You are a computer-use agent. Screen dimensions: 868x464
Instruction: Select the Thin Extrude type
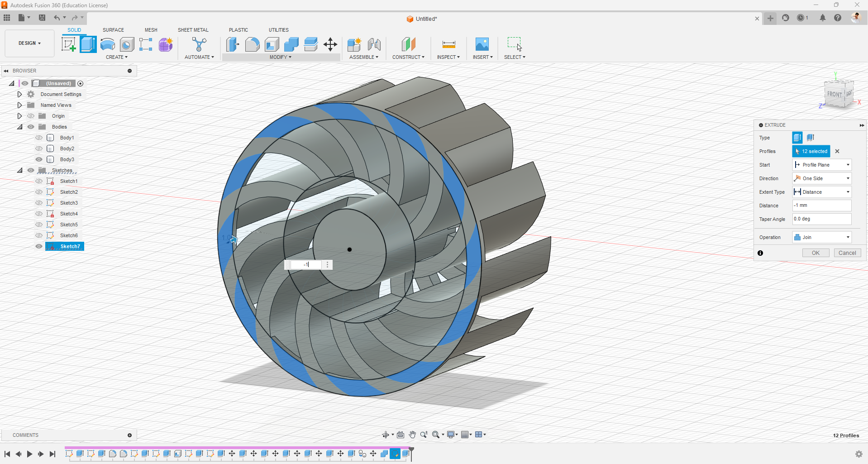click(811, 138)
